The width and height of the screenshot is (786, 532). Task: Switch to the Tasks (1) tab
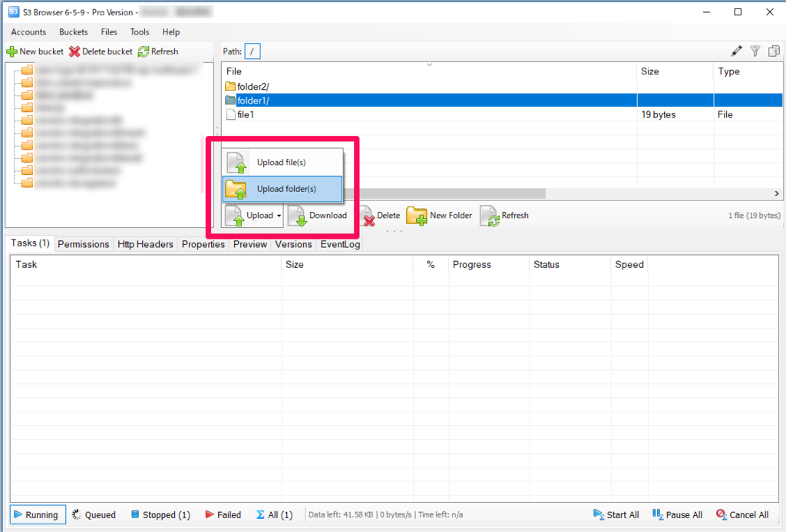click(30, 243)
